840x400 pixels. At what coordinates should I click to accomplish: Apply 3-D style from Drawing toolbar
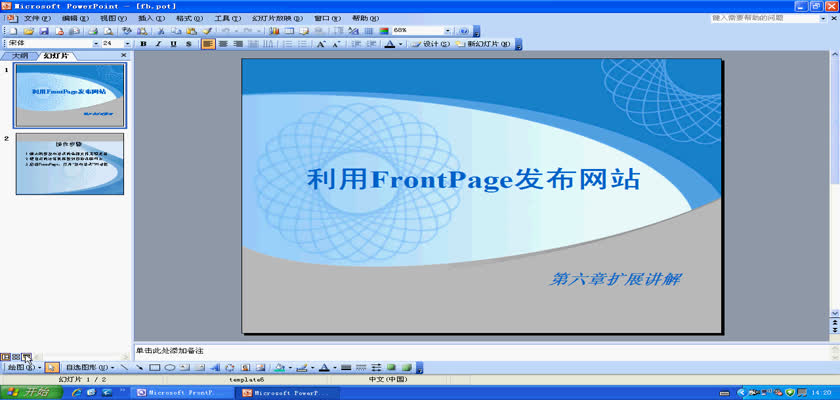click(x=407, y=368)
